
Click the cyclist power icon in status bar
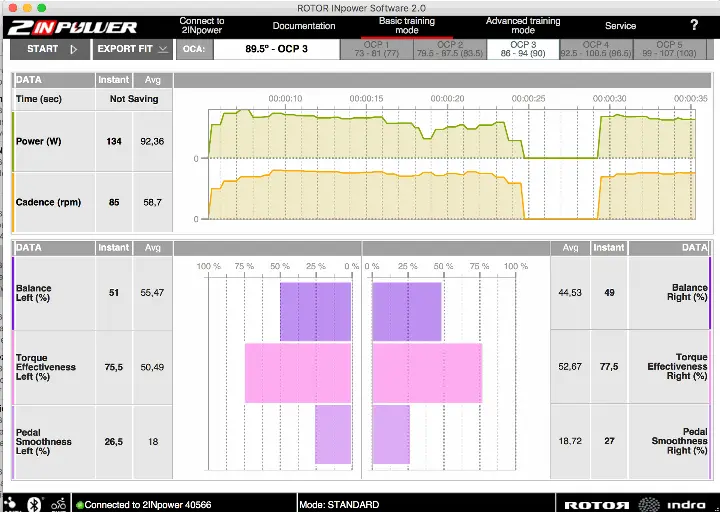tap(58, 505)
